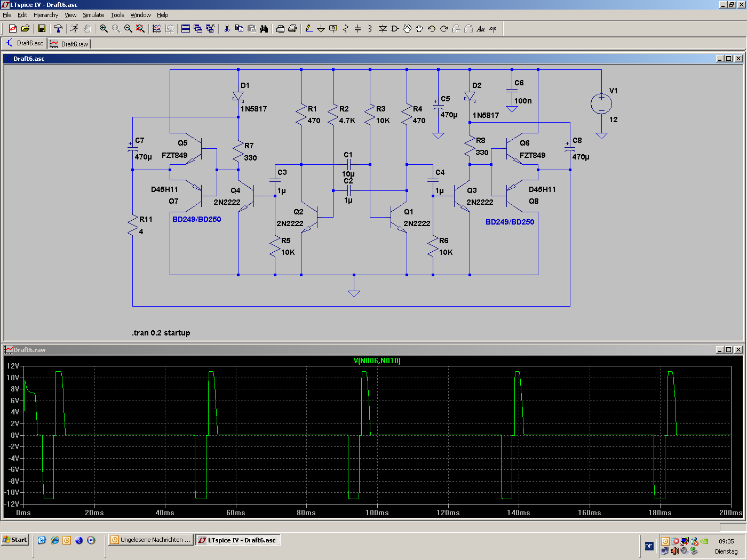747x560 pixels.
Task: Click the Undo arrow icon
Action: tap(432, 29)
